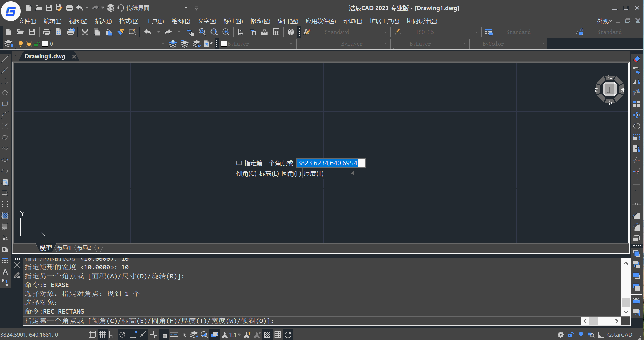Select the Arc tool in the left toolbar
The image size is (644, 340).
coord(5,115)
